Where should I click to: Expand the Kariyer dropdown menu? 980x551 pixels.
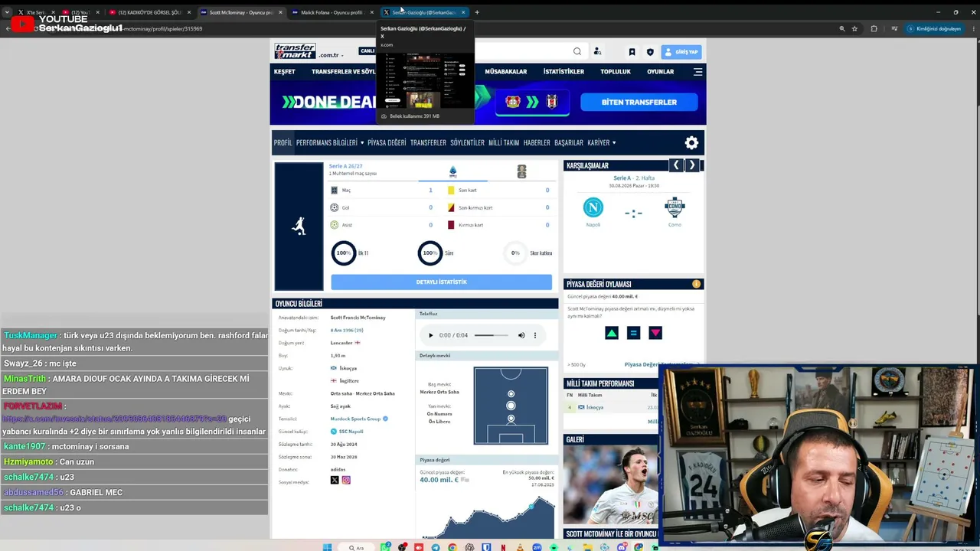pyautogui.click(x=602, y=143)
